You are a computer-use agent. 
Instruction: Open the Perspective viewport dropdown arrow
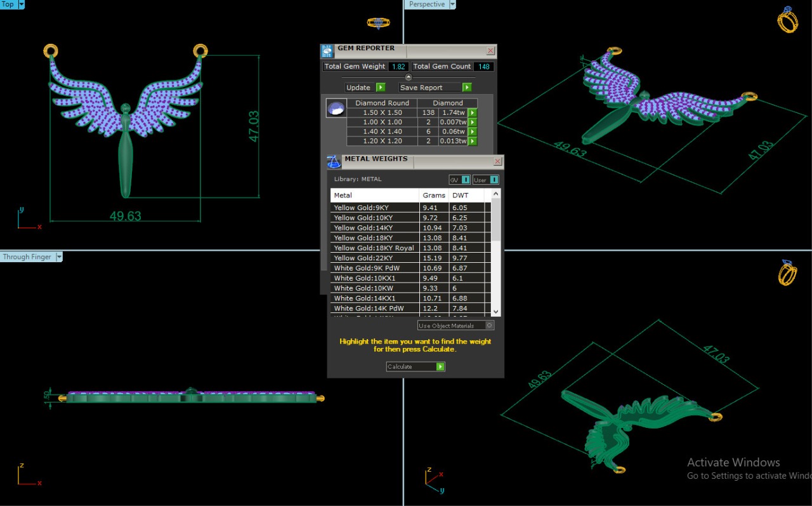(x=452, y=4)
